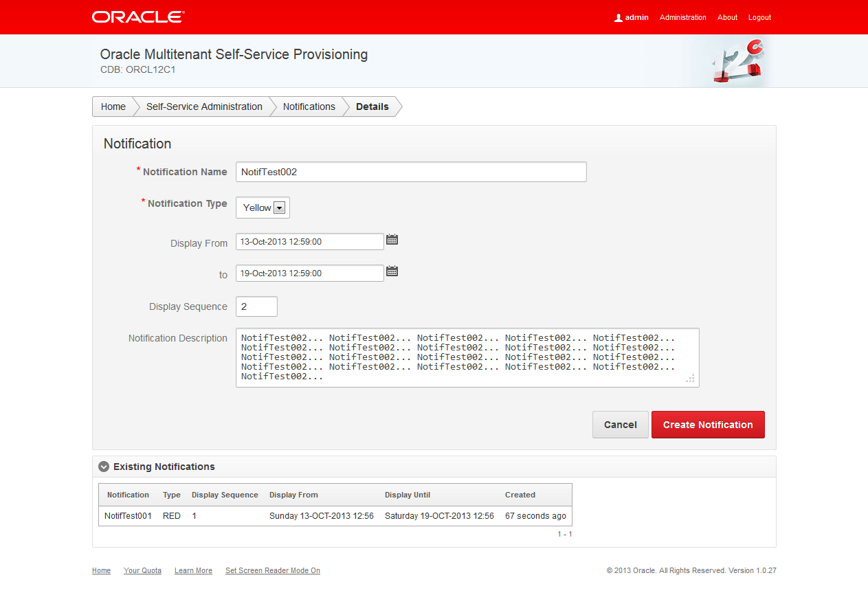Screen dimensions: 868x593
Task: Click the '67 seconds ago' cell
Action: coord(535,515)
